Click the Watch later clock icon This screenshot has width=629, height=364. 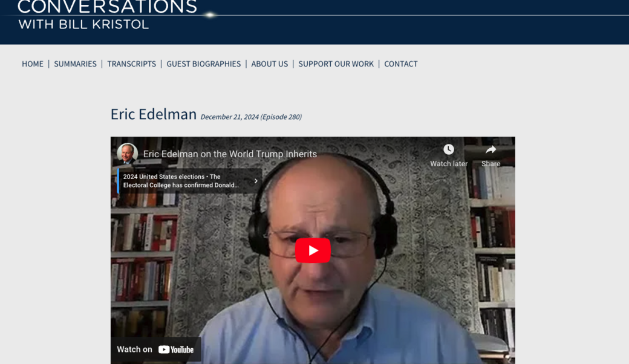coord(449,149)
